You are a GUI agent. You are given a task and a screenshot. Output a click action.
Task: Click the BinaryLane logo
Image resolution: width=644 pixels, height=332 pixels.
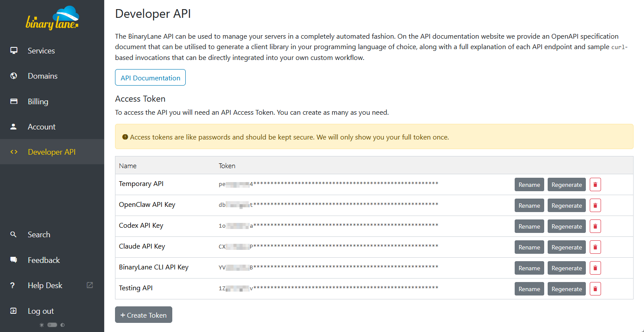point(53,18)
